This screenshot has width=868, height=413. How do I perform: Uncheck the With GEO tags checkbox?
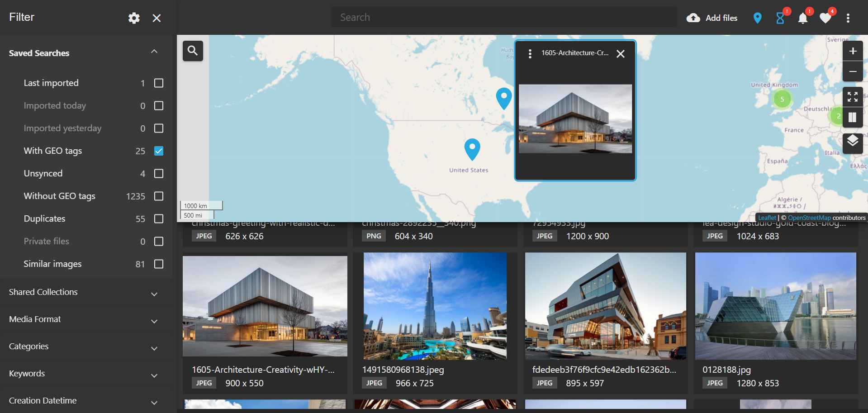coord(159,151)
